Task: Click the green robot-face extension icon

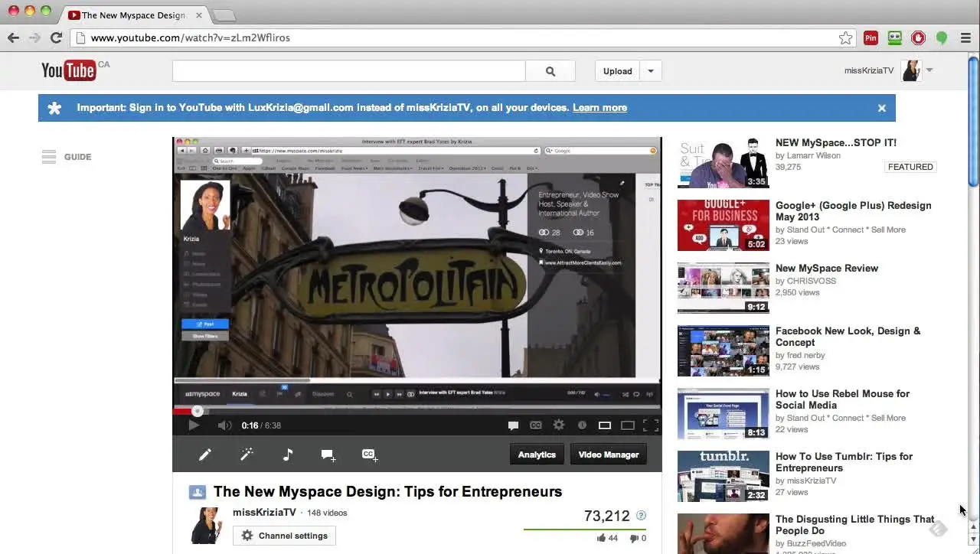Action: 894,38
